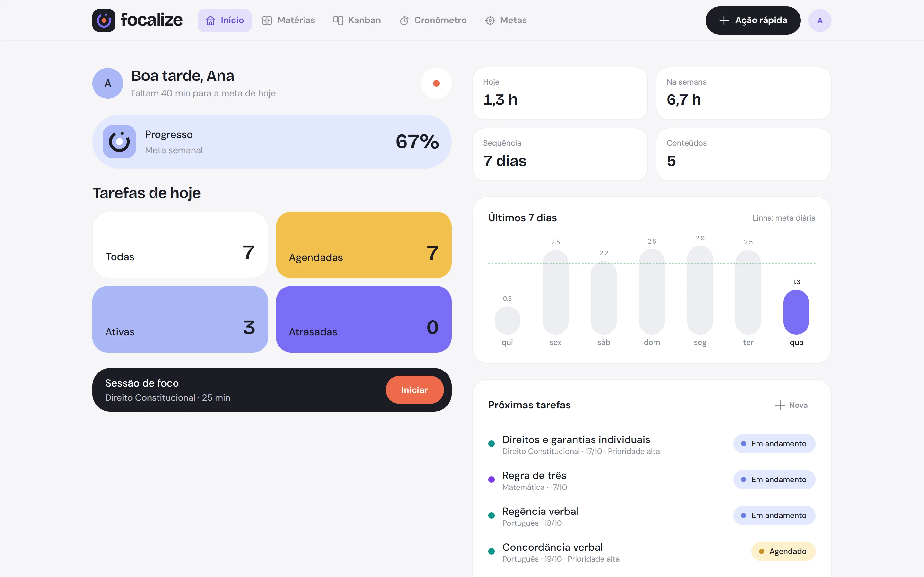Open the Metas target icon
The image size is (924, 577).
click(x=490, y=21)
